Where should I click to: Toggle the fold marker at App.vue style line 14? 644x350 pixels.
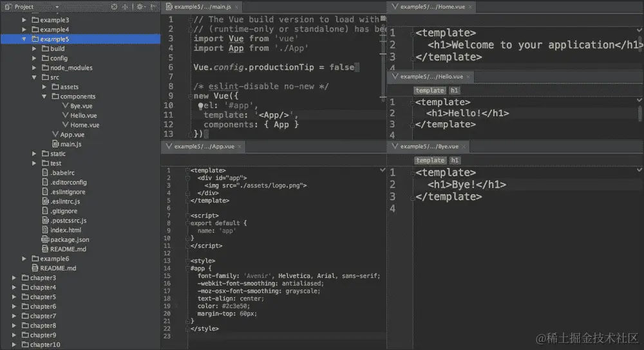point(187,268)
